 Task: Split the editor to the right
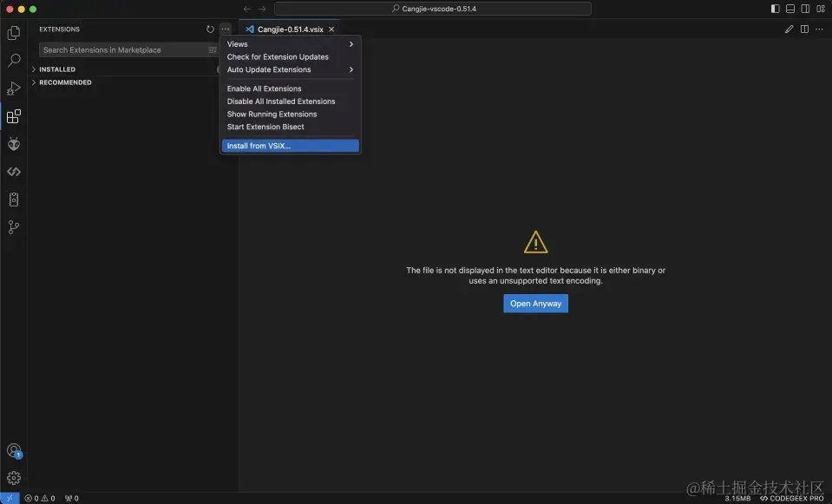pos(804,29)
